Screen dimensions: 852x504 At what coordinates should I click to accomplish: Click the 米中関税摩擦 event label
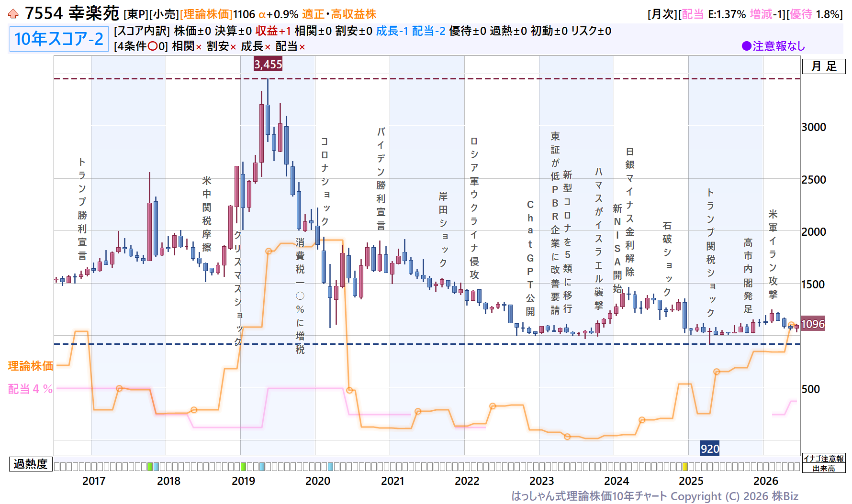(207, 214)
